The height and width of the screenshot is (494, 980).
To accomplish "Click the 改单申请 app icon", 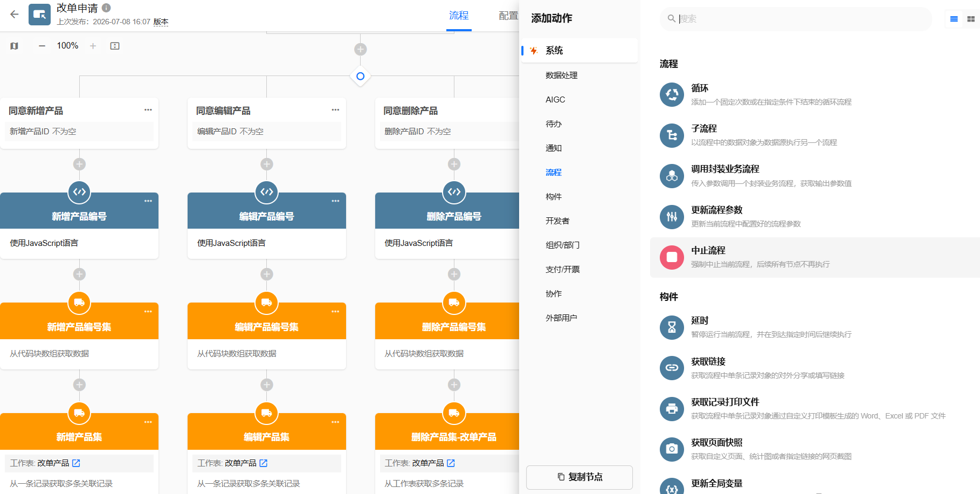I will [x=39, y=15].
